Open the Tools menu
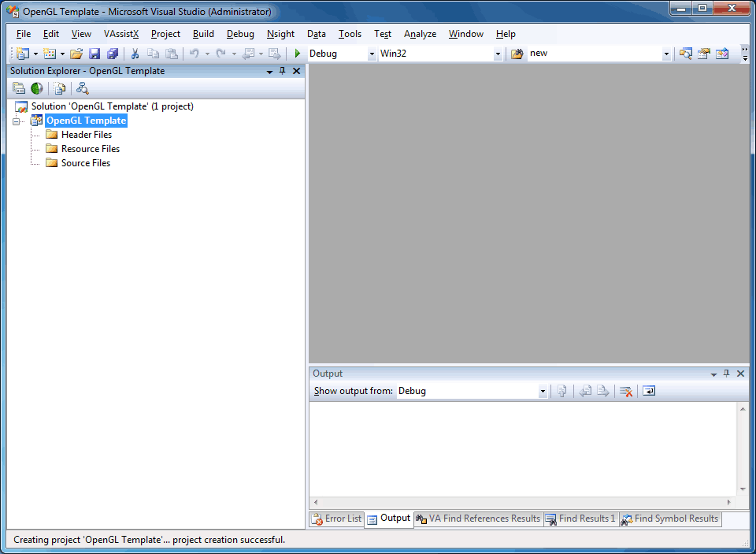 pyautogui.click(x=350, y=34)
